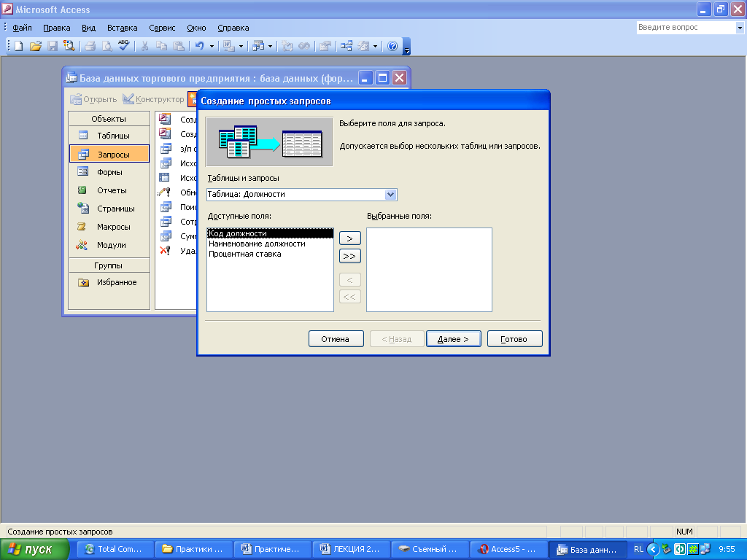
Task: Open the Relationships diagram icon
Action: pos(347,46)
